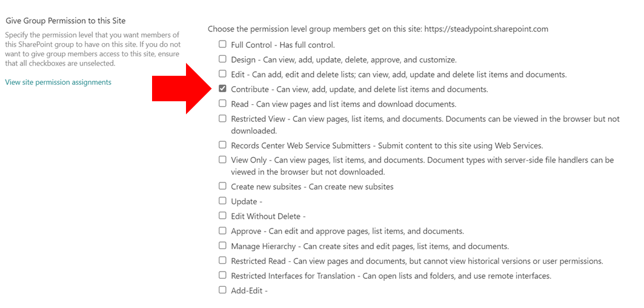The image size is (644, 308).
Task: Select the Read permission checkbox
Action: tap(222, 104)
